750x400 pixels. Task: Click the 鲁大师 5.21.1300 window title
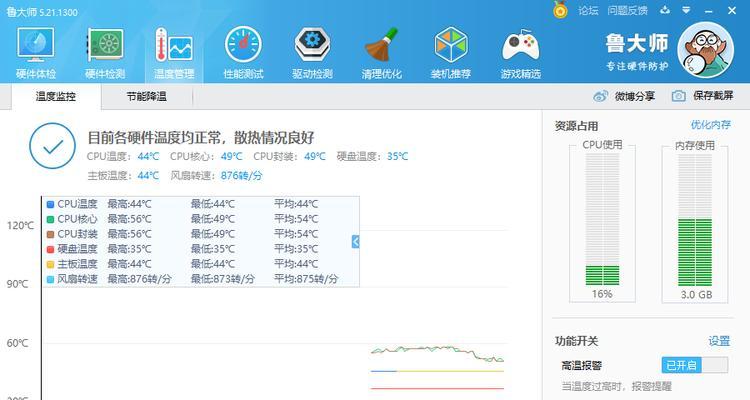pos(42,12)
